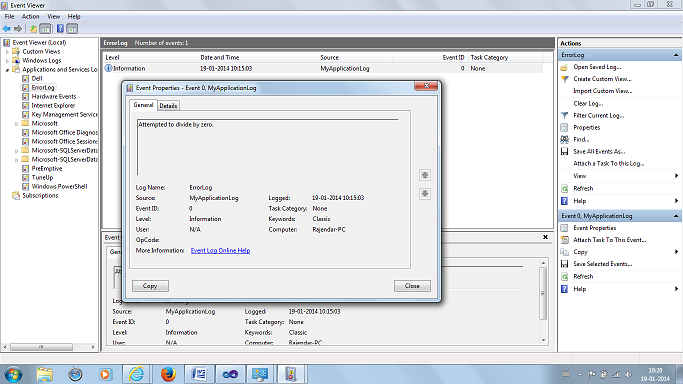
Task: Select the Information event row
Action: 323,68
